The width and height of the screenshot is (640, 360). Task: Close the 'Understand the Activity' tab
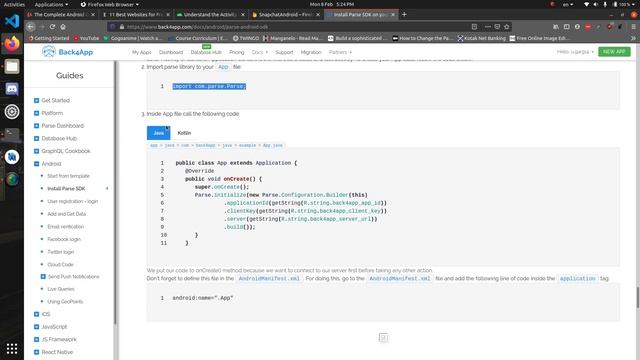pos(243,14)
